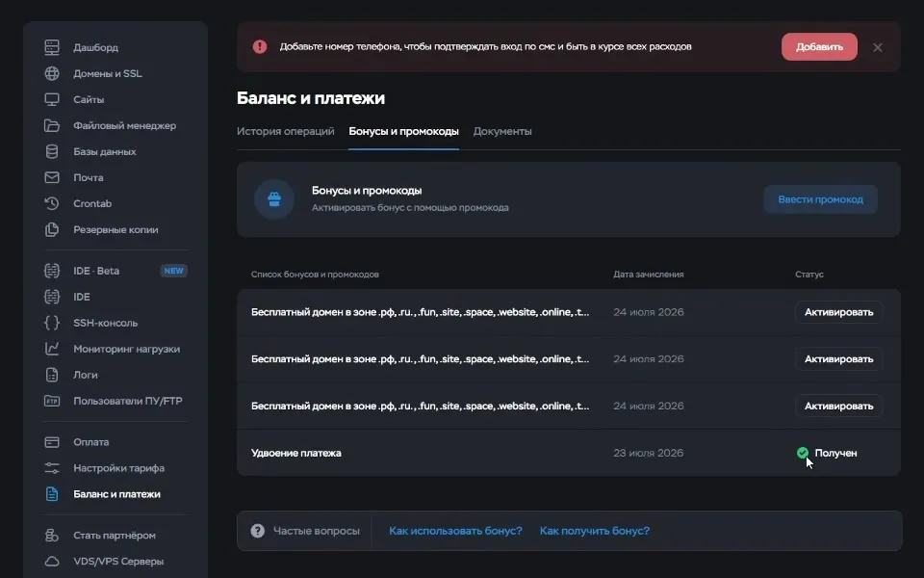Click the icon beside Стать партнёром
The width and height of the screenshot is (924, 578).
(52, 535)
